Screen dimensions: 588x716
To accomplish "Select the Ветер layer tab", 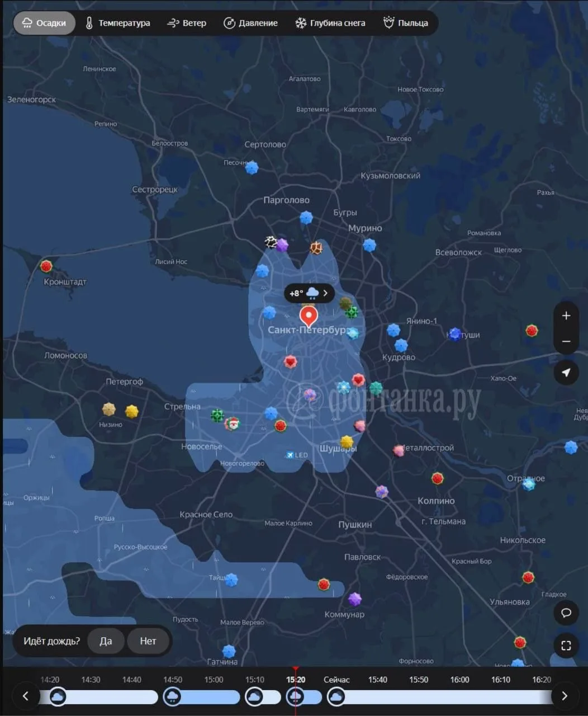I will point(187,23).
